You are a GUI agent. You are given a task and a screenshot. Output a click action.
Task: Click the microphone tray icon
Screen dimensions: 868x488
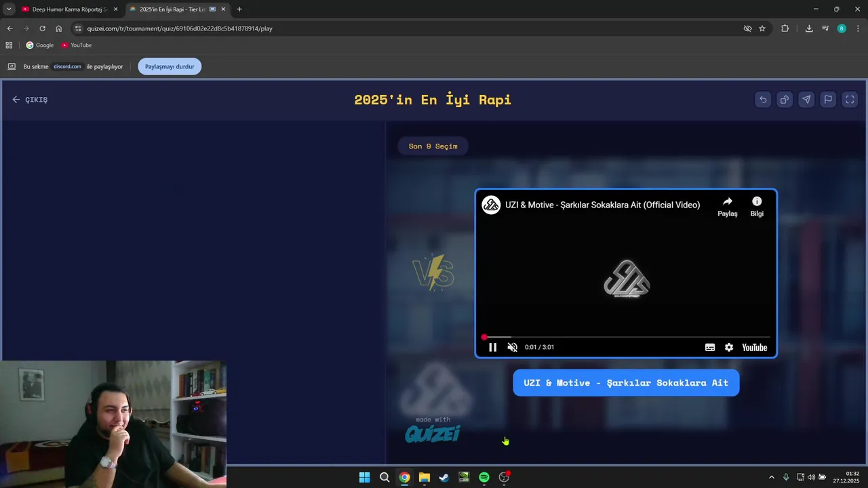[x=786, y=477]
